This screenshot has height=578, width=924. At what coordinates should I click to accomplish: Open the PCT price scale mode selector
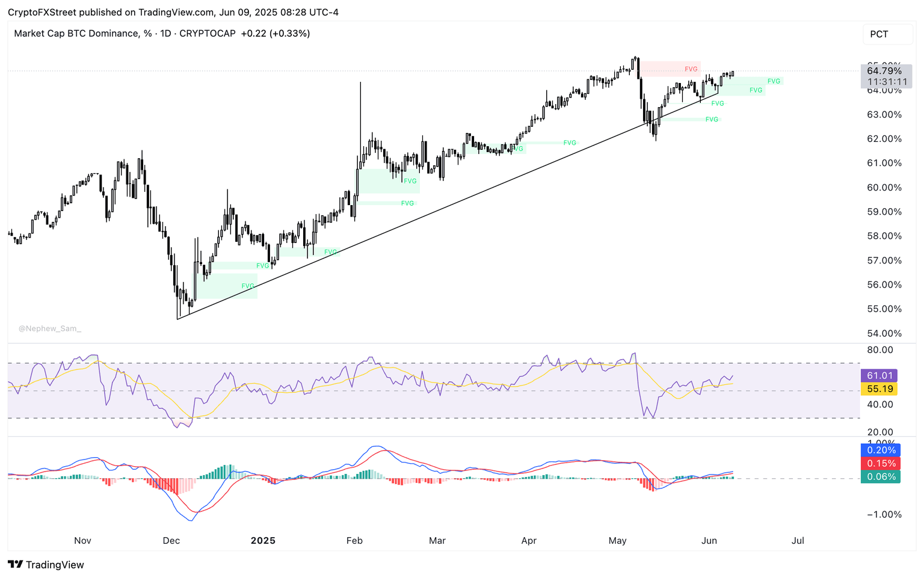click(x=887, y=34)
